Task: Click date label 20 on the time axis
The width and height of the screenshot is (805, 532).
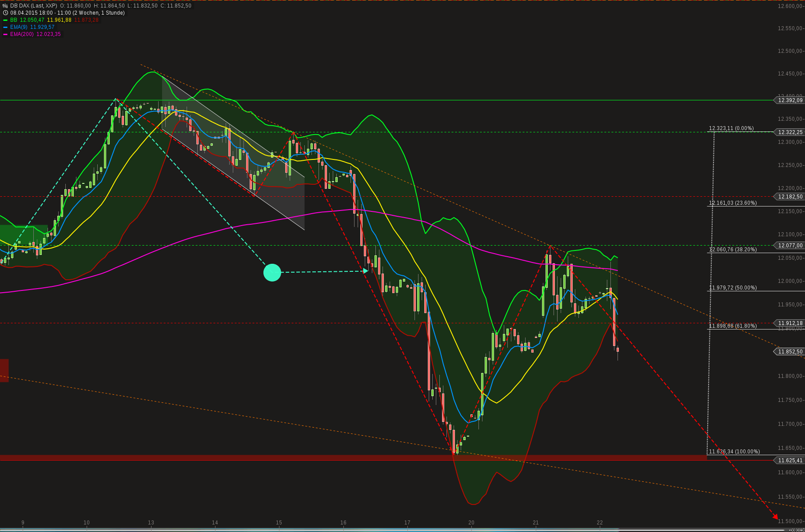Action: [471, 523]
